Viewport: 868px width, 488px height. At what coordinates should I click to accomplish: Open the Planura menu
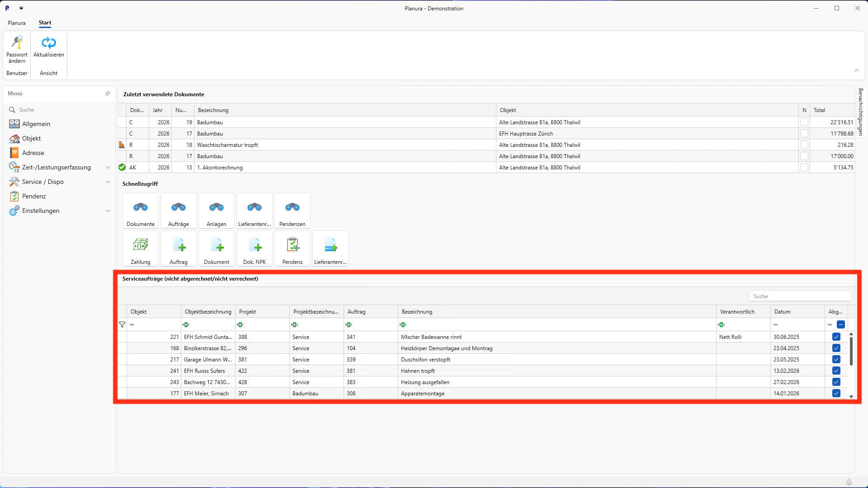(16, 23)
